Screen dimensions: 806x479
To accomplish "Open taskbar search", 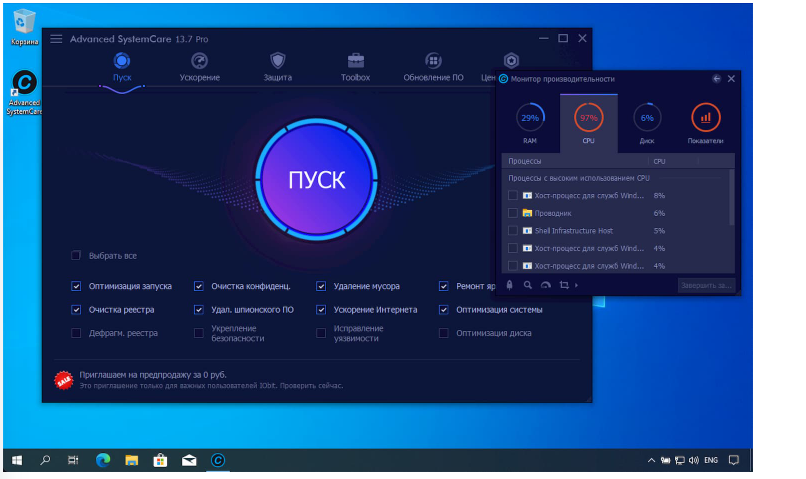I will pos(45,460).
